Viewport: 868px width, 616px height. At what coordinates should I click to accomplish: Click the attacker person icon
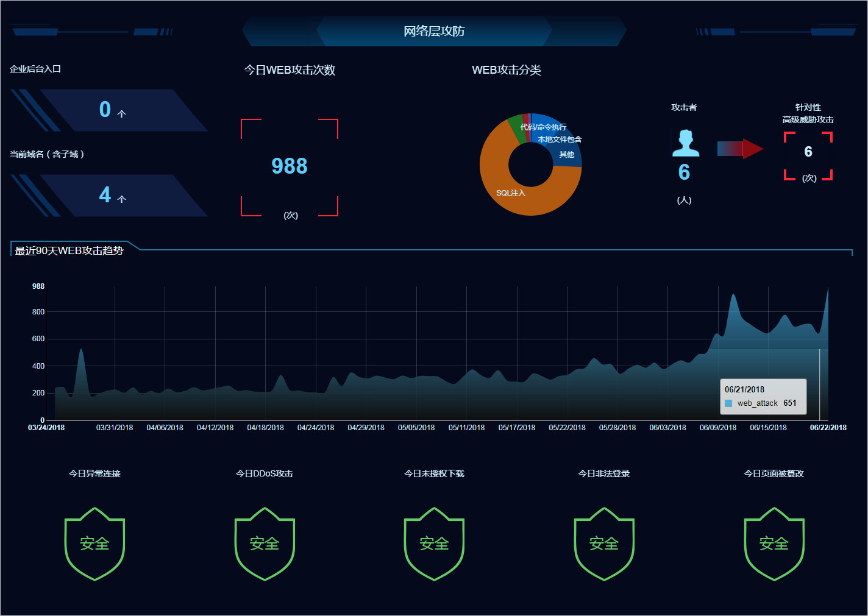coord(685,143)
